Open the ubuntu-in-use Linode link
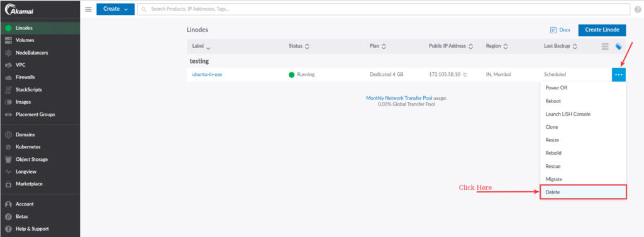The height and width of the screenshot is (237, 644). [x=207, y=75]
